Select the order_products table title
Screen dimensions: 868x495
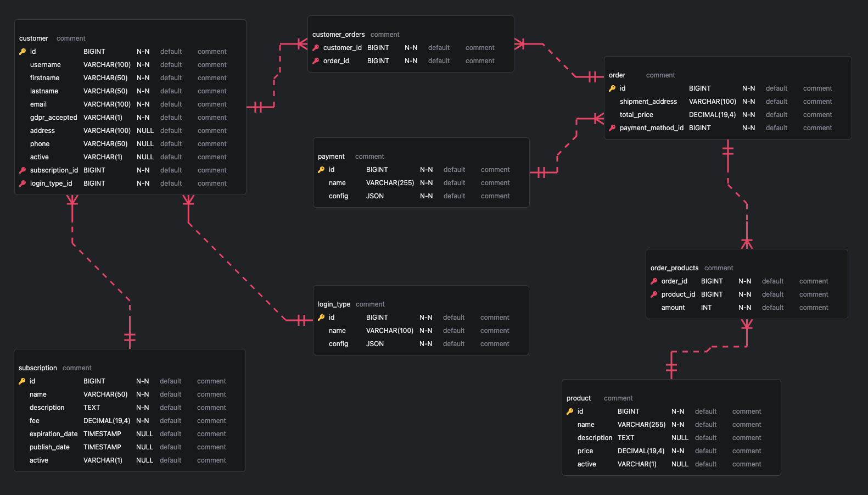pyautogui.click(x=674, y=268)
